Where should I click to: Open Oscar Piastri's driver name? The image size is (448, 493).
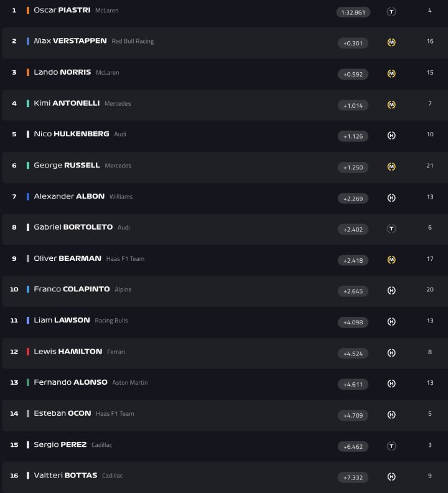pyautogui.click(x=62, y=11)
